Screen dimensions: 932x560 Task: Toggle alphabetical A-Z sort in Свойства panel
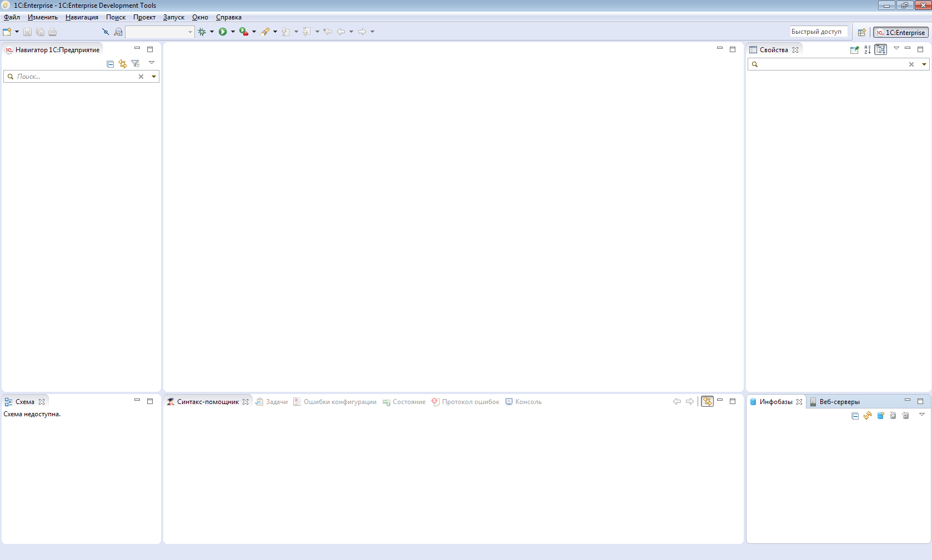point(868,50)
